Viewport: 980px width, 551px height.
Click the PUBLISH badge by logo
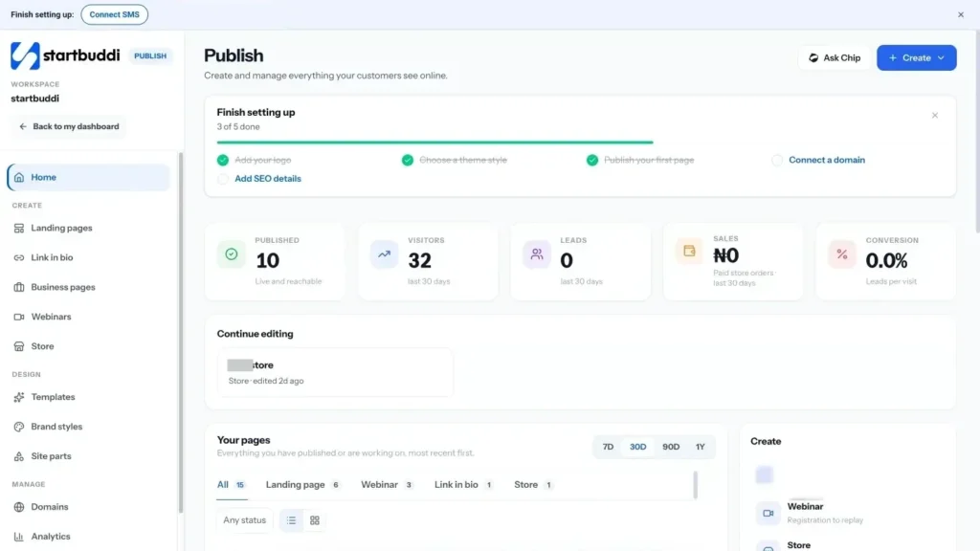(150, 55)
